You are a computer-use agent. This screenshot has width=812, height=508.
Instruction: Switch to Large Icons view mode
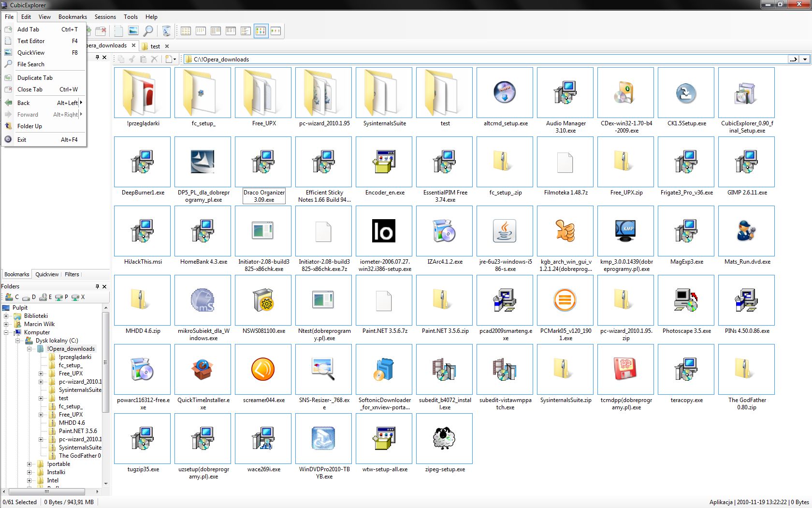pos(186,31)
